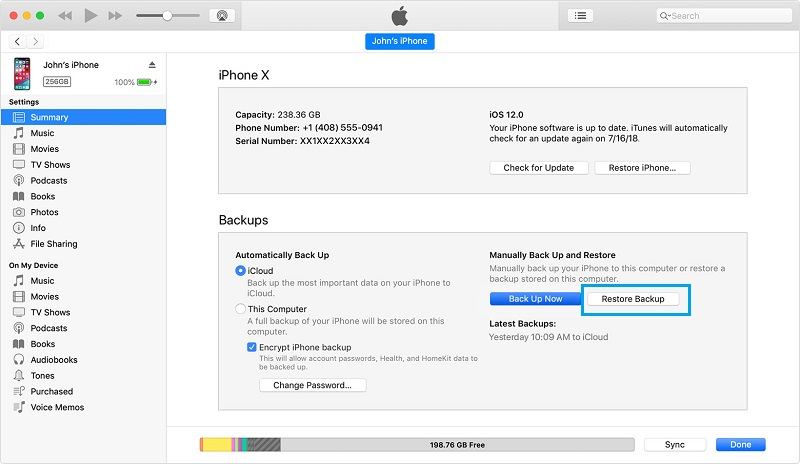Click Restore iPhone... button
The width and height of the screenshot is (800, 464).
642,168
